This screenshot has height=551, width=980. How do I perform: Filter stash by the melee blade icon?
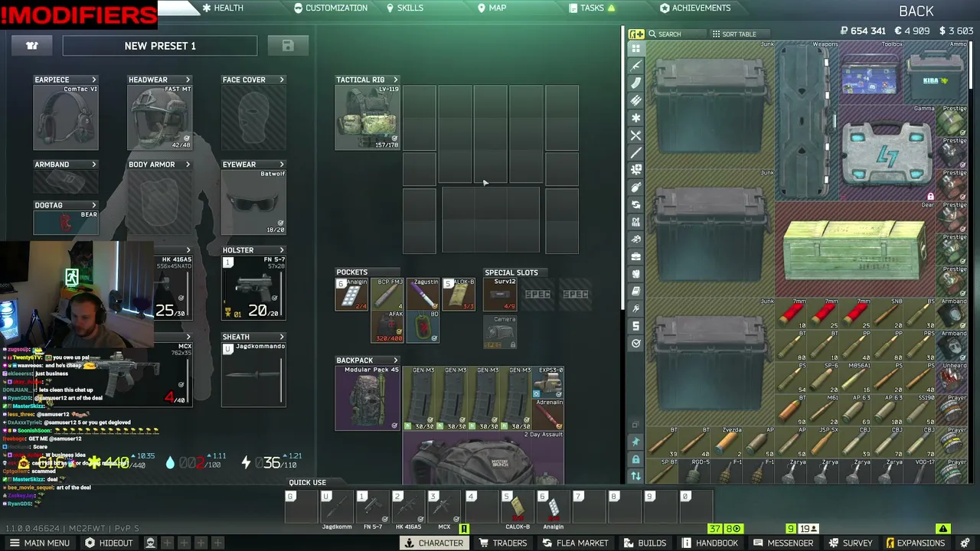pos(635,153)
